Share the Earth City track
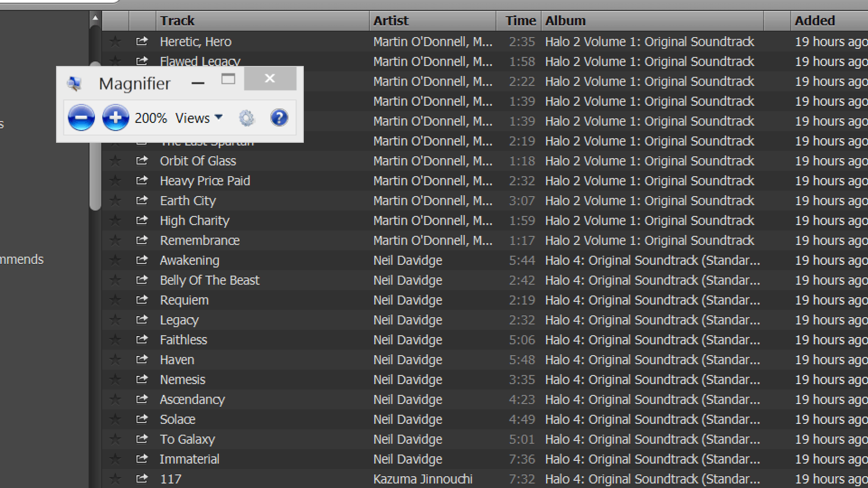This screenshot has width=868, height=488. 142,200
